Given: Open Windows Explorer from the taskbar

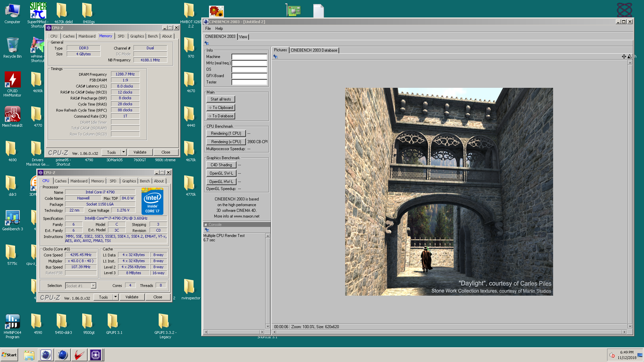Looking at the screenshot, I should pyautogui.click(x=29, y=355).
